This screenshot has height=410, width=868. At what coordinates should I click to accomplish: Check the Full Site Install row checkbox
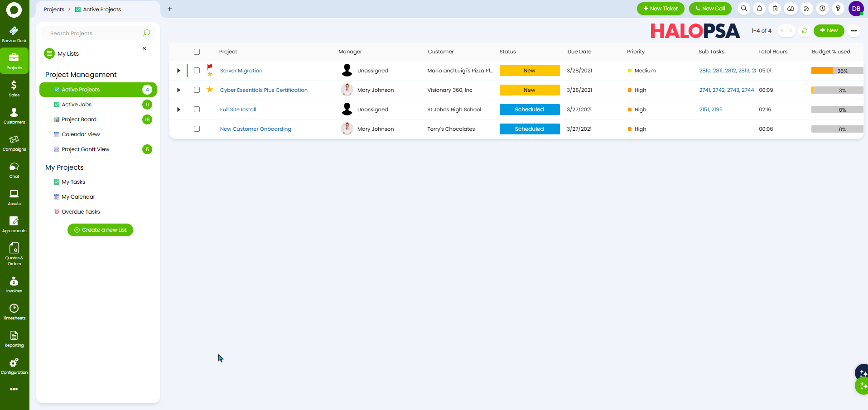197,110
